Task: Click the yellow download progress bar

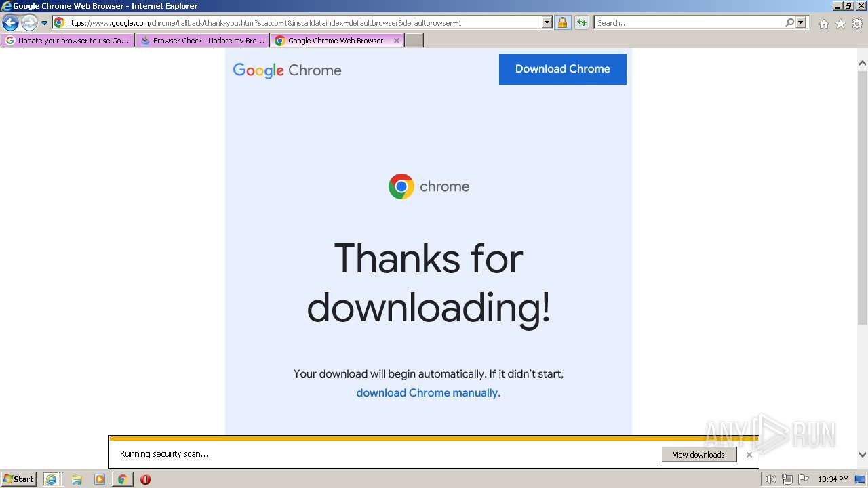Action: pyautogui.click(x=434, y=439)
